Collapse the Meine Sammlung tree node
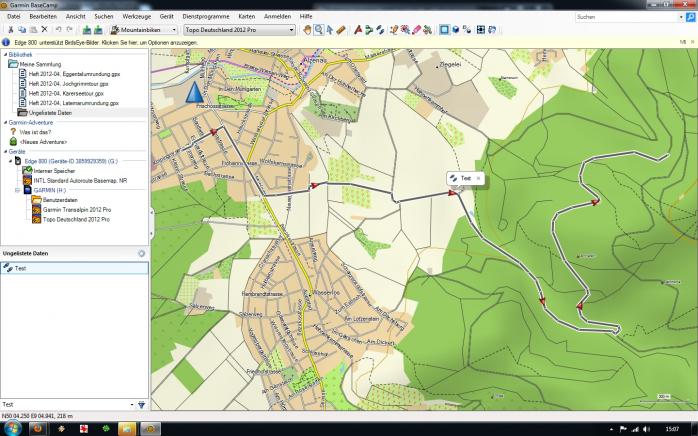698x436 pixels. [5, 64]
